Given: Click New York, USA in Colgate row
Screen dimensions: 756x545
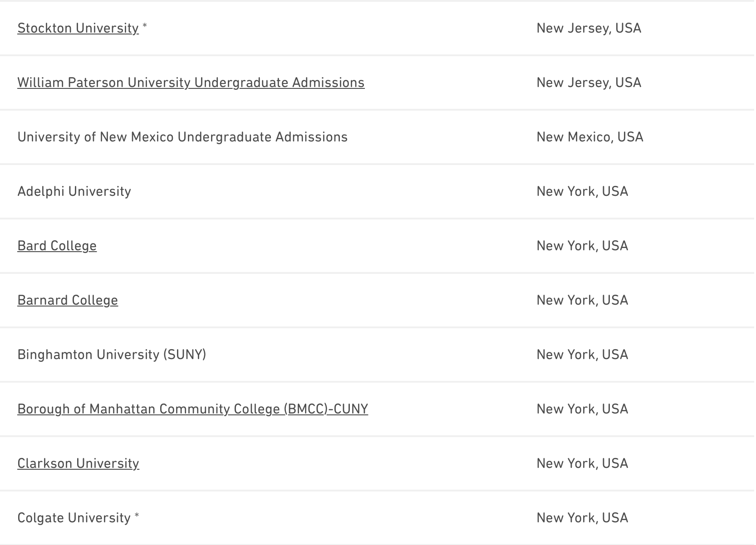Looking at the screenshot, I should pos(582,518).
